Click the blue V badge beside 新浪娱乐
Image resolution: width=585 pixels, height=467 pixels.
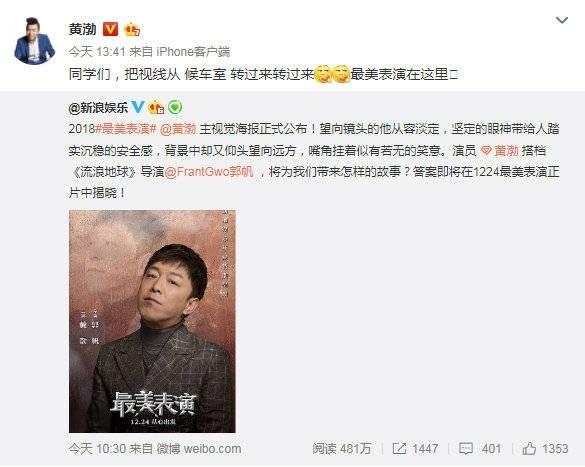(x=138, y=107)
